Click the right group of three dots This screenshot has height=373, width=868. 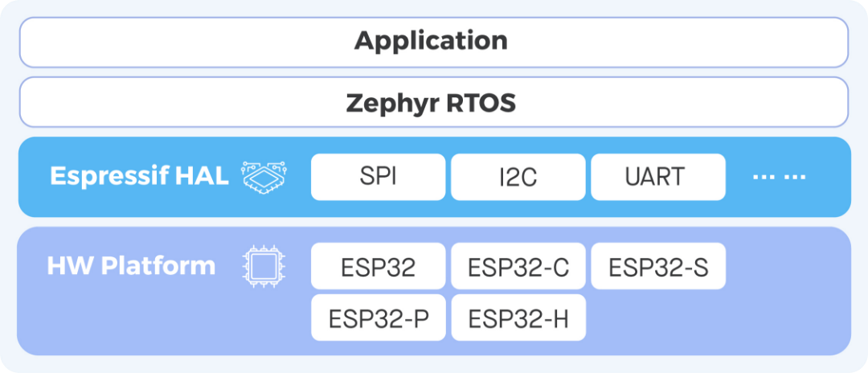pyautogui.click(x=794, y=177)
